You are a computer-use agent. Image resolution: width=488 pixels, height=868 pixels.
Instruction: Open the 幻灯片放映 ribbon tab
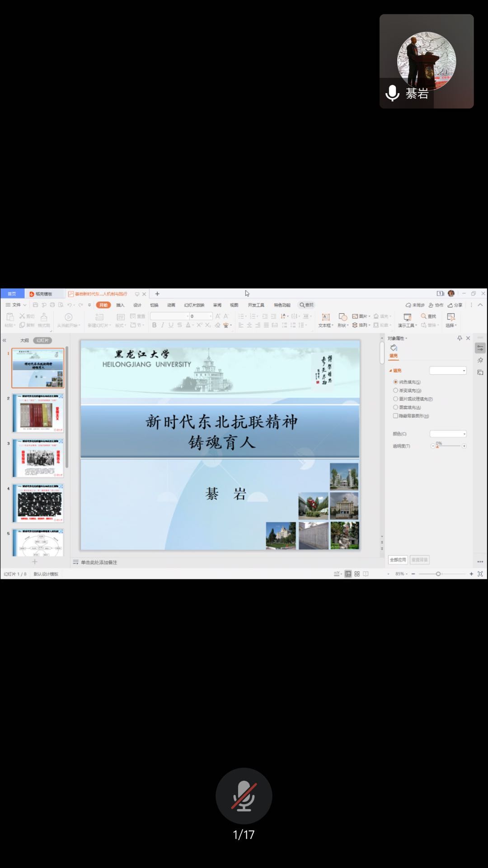(x=194, y=305)
